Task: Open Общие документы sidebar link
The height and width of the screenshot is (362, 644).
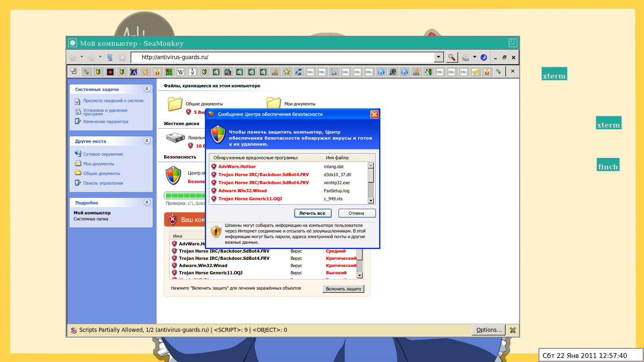Action: point(101,173)
